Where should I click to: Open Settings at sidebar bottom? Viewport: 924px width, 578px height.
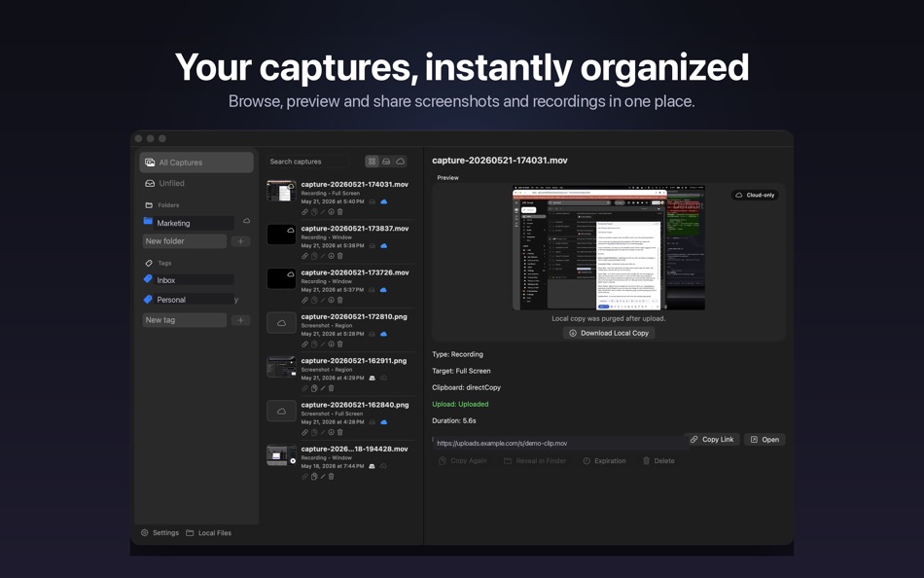coord(160,532)
